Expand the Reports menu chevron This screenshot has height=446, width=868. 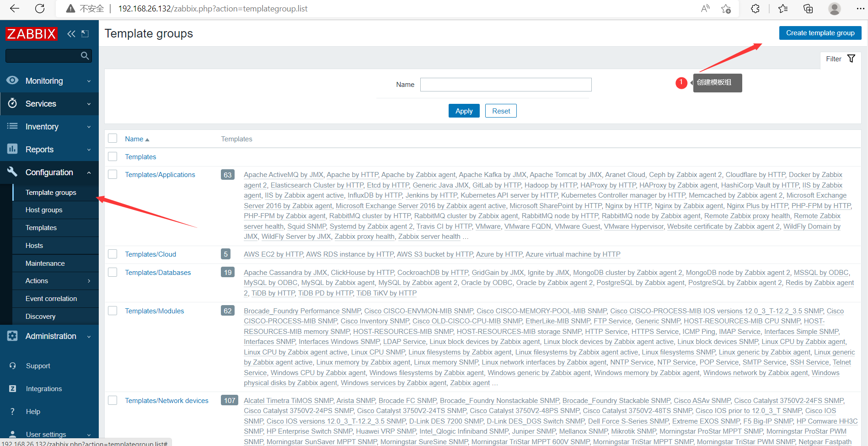pyautogui.click(x=89, y=150)
